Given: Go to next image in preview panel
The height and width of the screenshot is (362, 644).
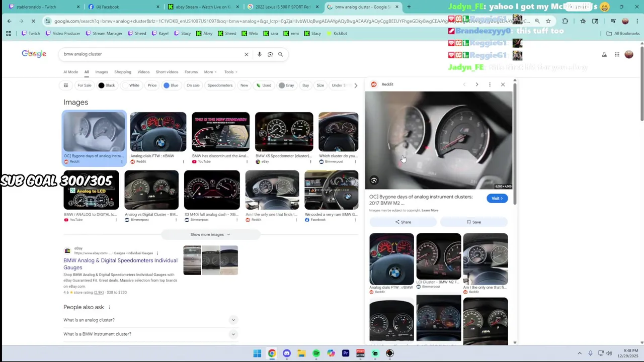Looking at the screenshot, I should click(x=477, y=84).
